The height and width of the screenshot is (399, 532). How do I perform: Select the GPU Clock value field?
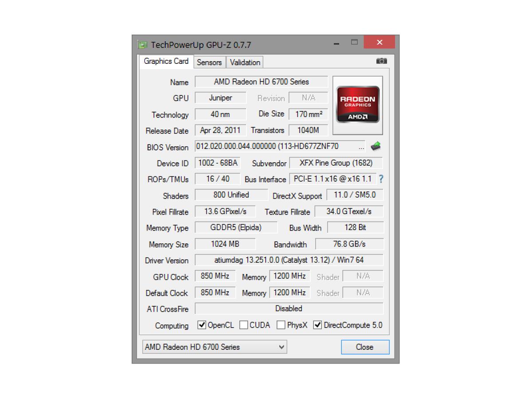click(215, 276)
